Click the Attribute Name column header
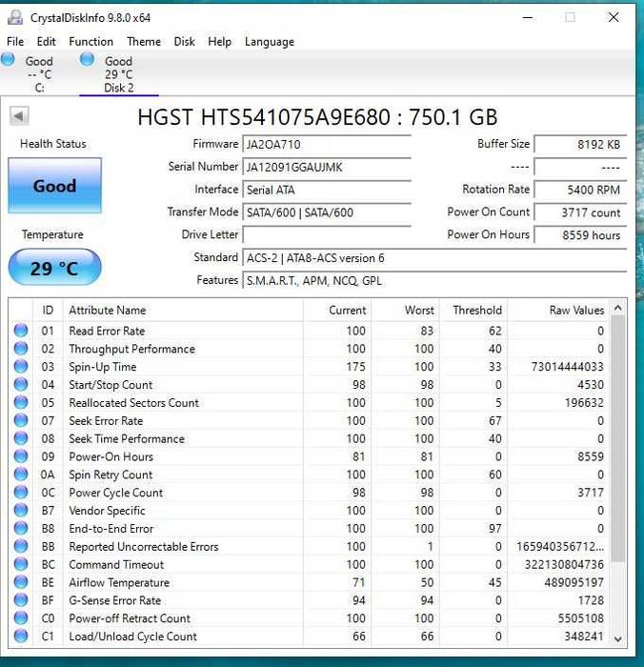644x667 pixels. coord(183,310)
